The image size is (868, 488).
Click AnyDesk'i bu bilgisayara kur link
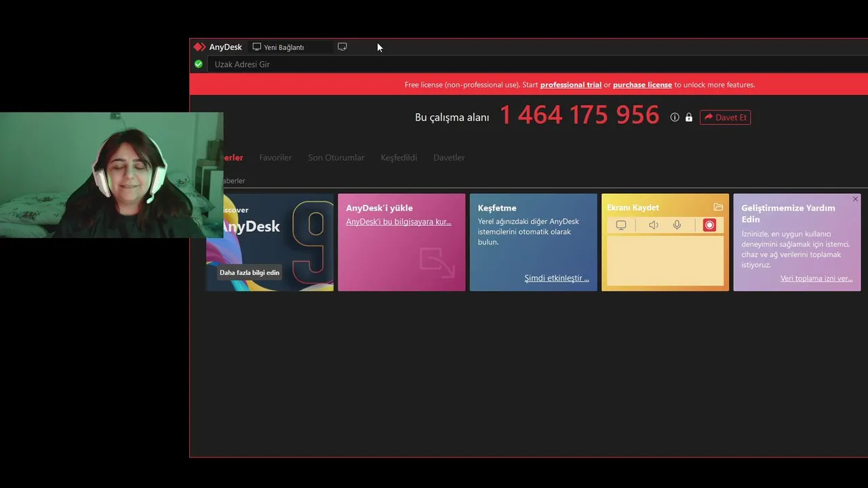click(399, 222)
